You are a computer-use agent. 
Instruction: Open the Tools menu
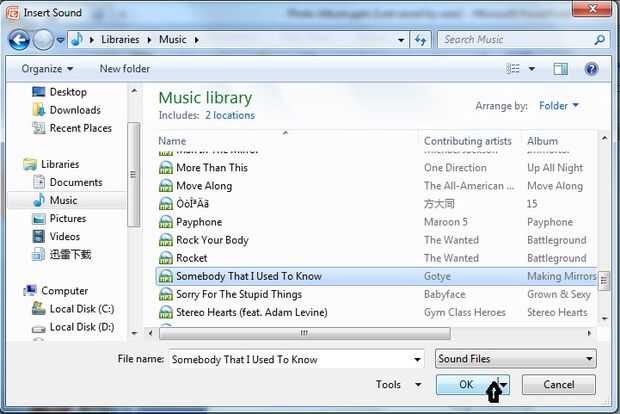point(398,384)
